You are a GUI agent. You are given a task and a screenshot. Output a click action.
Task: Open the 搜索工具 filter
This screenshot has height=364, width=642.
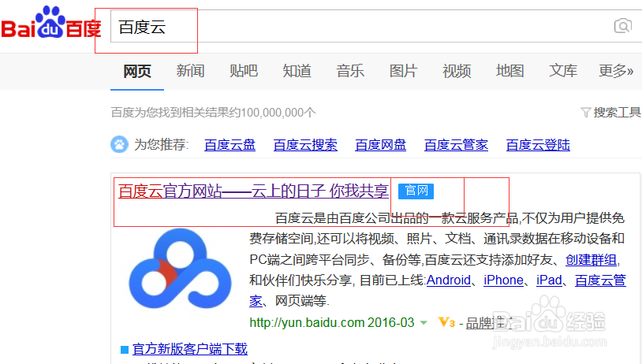tap(610, 112)
